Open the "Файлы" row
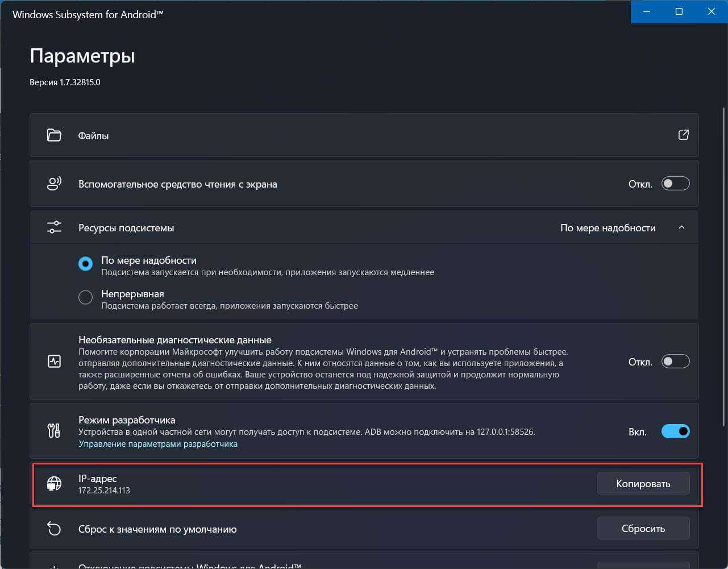 (364, 135)
